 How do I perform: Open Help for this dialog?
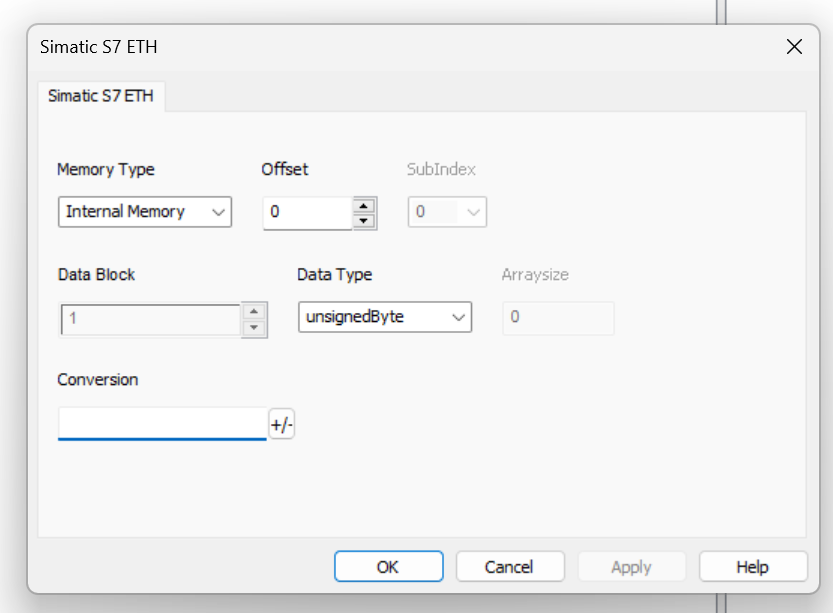753,566
